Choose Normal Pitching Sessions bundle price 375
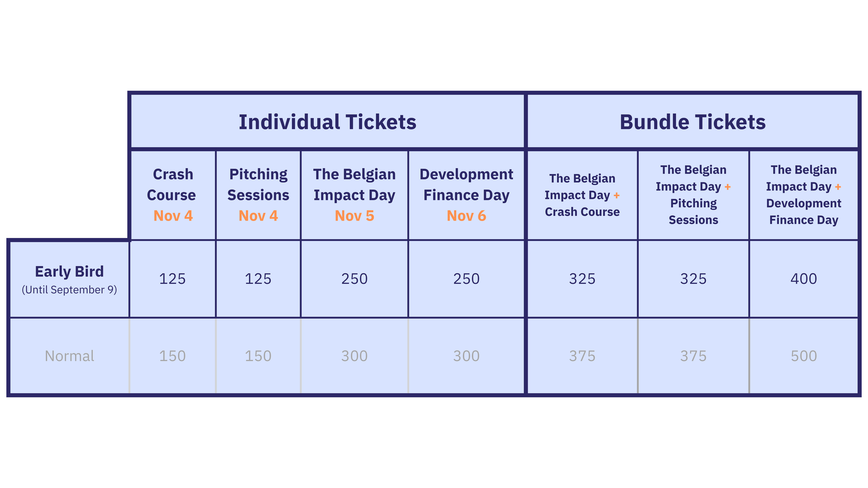 (693, 356)
